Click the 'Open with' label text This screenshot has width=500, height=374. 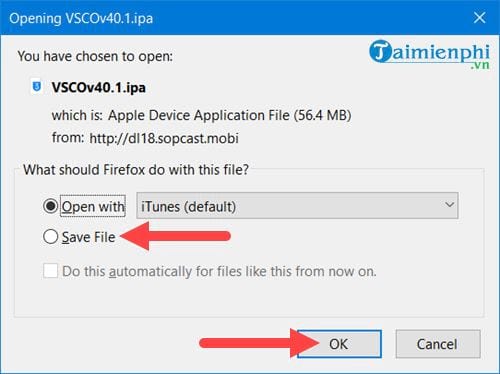click(x=93, y=206)
